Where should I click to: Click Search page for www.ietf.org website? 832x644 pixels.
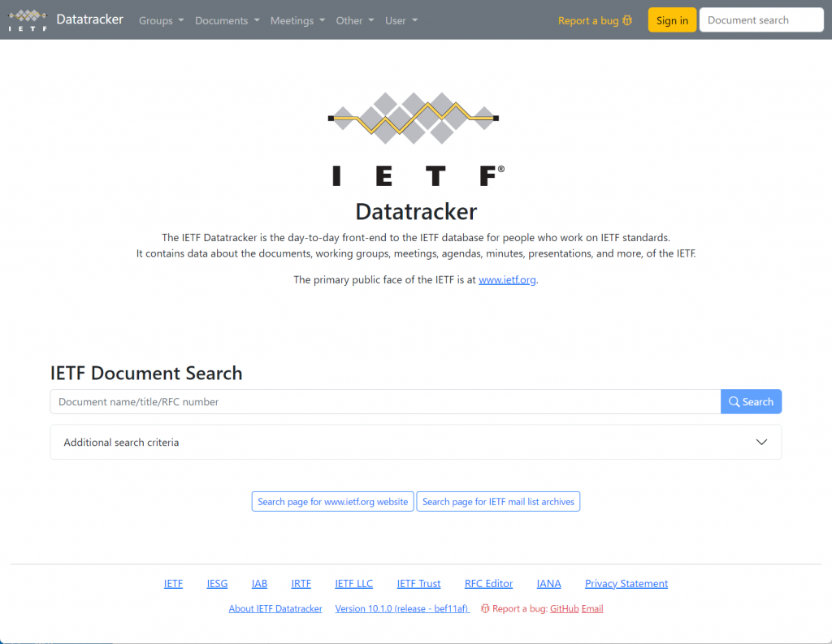[332, 501]
